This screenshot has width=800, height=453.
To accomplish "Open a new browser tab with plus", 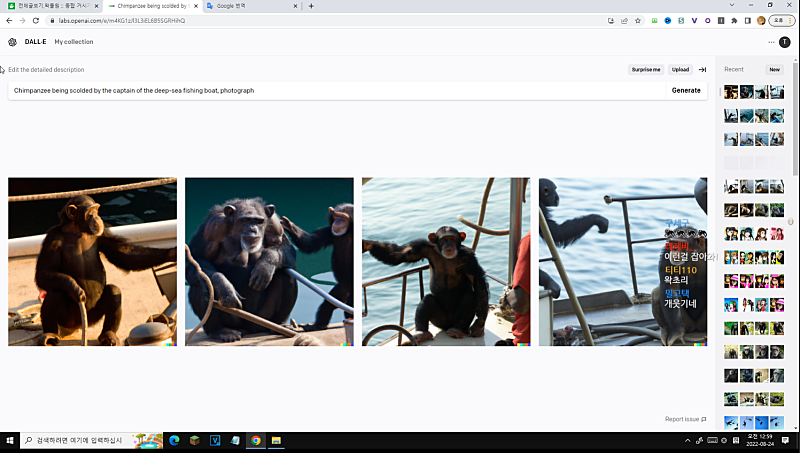I will tap(311, 6).
